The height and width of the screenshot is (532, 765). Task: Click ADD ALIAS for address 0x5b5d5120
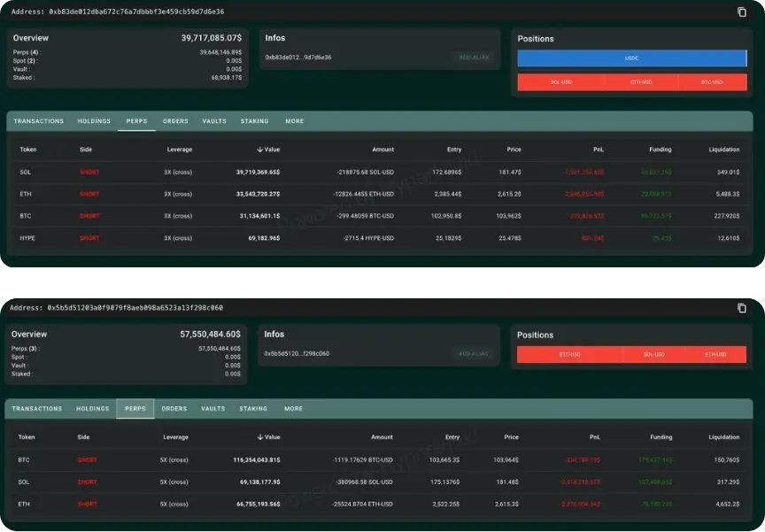coord(474,353)
